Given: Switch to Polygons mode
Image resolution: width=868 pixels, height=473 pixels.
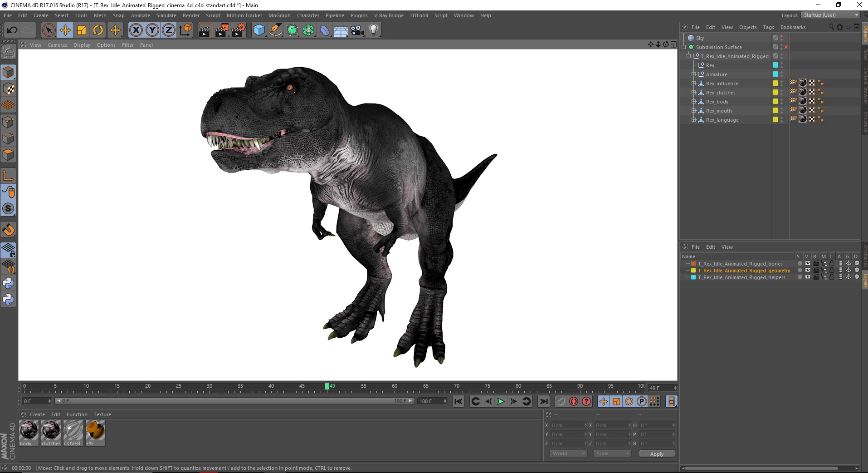Looking at the screenshot, I should pyautogui.click(x=8, y=155).
